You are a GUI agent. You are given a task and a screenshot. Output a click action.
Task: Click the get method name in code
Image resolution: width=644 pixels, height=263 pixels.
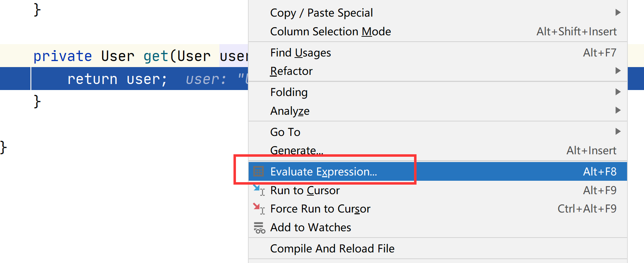156,56
